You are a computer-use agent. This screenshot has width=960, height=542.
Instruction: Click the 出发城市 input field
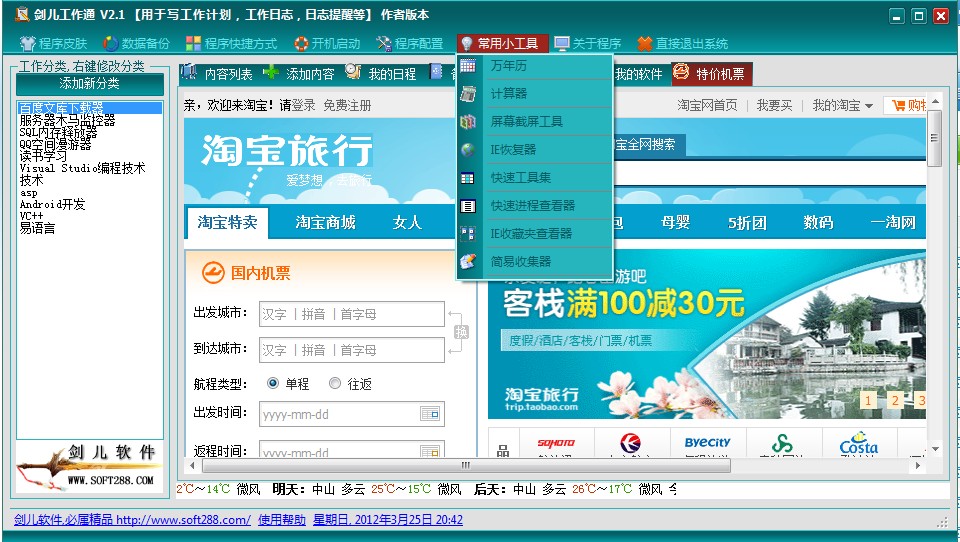click(x=351, y=314)
